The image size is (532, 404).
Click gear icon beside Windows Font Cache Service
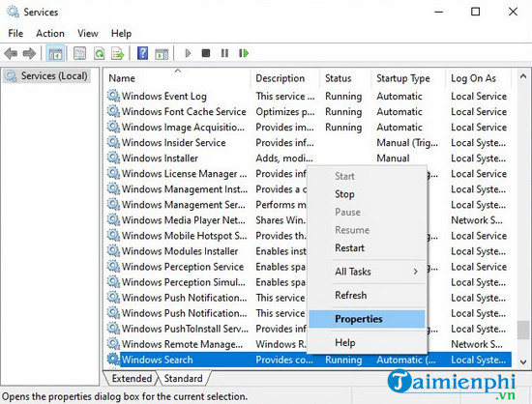coord(113,111)
